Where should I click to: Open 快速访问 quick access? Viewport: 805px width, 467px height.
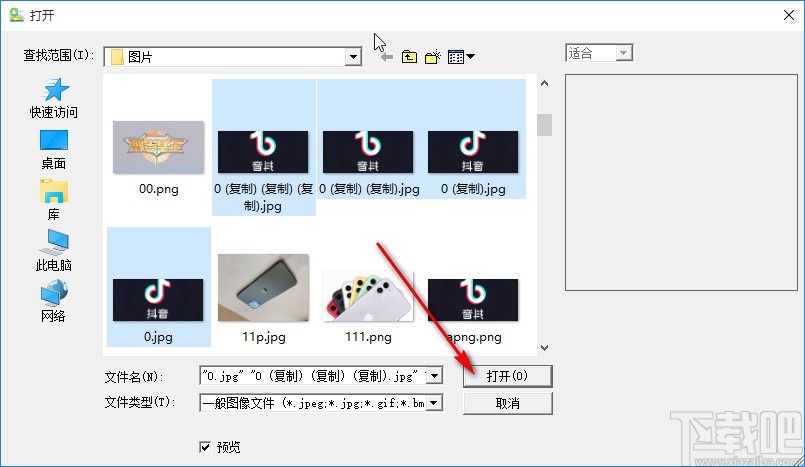tap(54, 99)
